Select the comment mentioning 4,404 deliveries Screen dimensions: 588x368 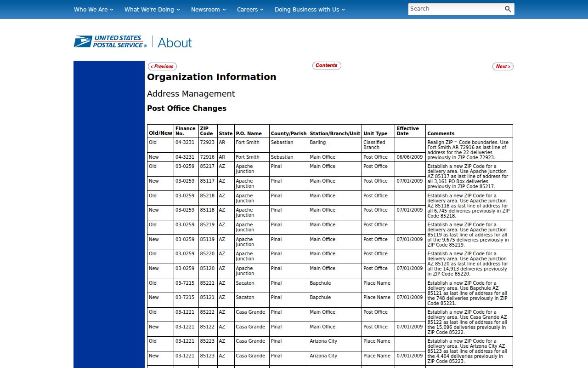click(x=469, y=351)
